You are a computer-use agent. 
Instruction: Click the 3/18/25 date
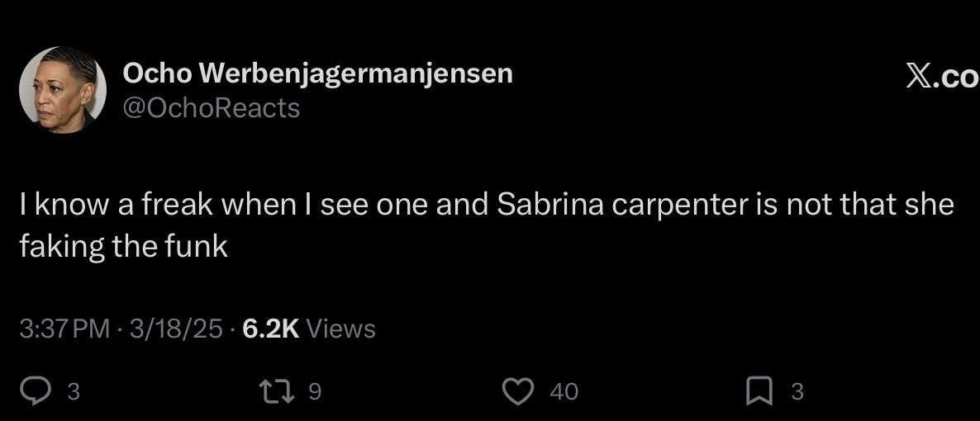coord(173,329)
